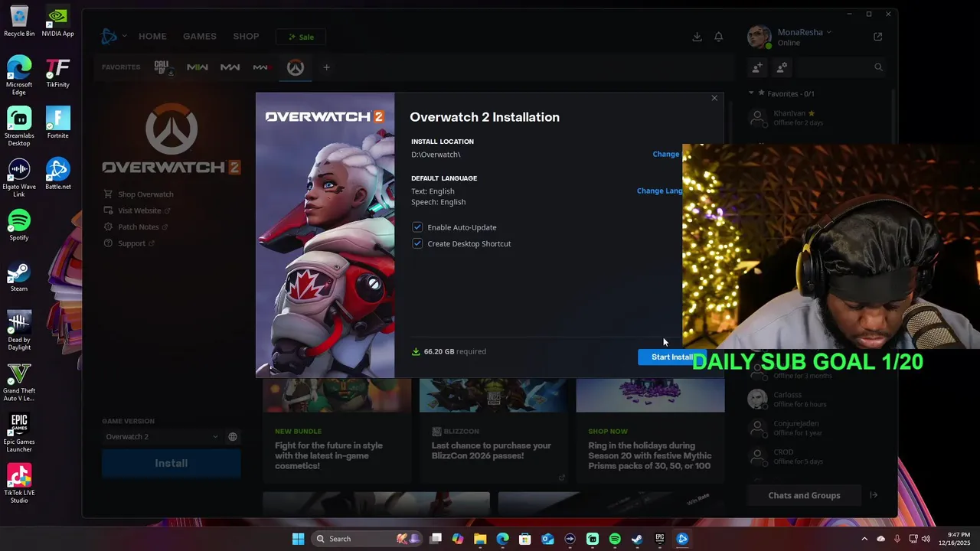Click the blue Install button
The width and height of the screenshot is (980, 551).
171,463
